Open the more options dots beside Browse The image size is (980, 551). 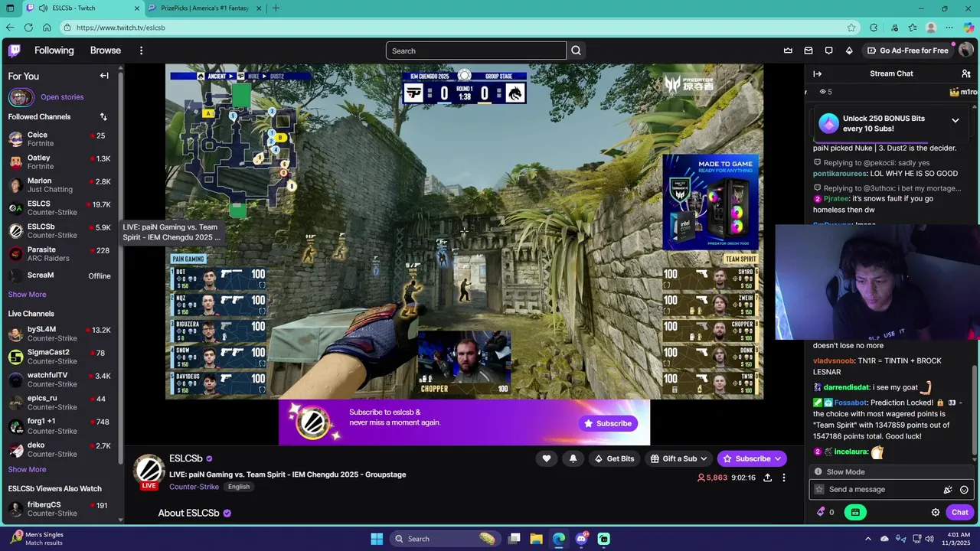coord(141,51)
